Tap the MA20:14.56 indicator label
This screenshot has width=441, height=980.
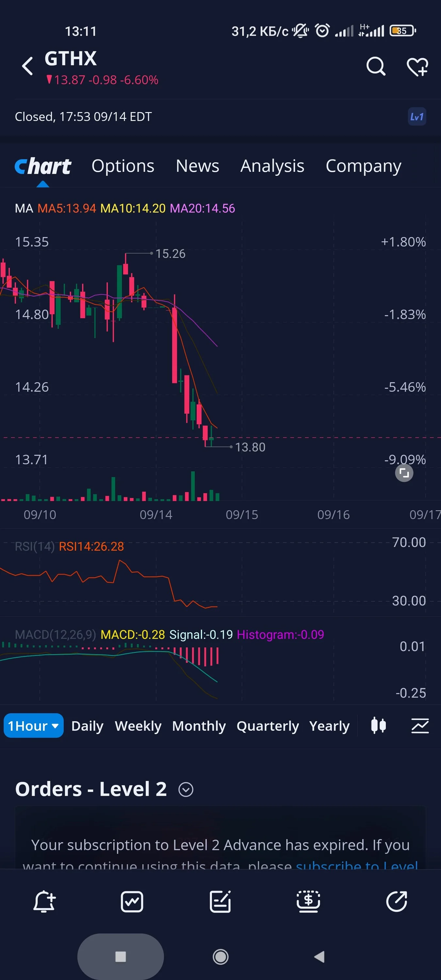coord(203,208)
